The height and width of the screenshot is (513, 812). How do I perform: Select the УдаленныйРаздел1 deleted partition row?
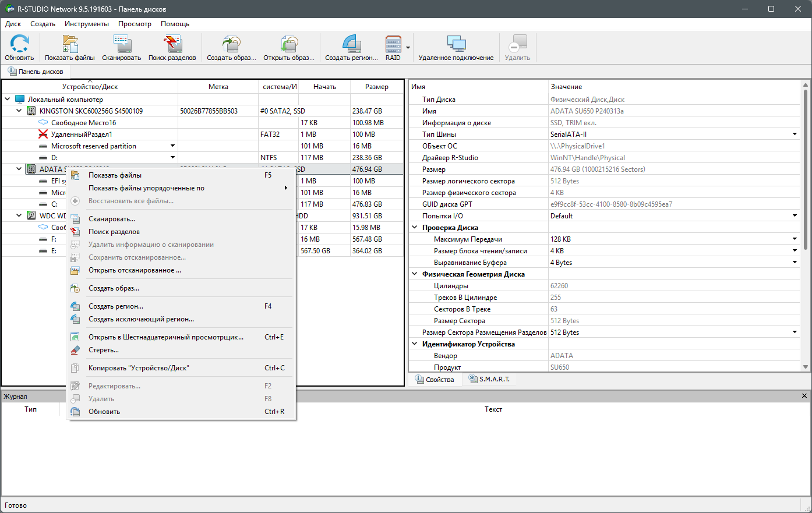(x=202, y=135)
